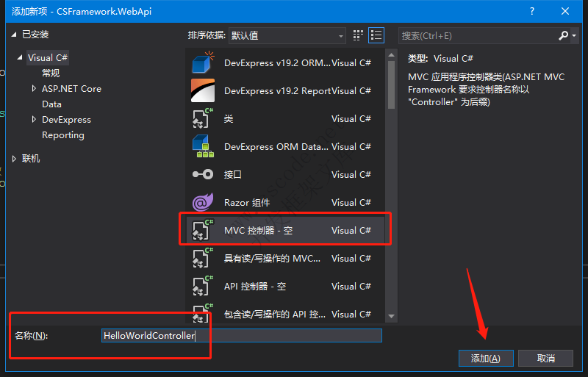The height and width of the screenshot is (377, 588).
Task: Switch to small icons grid view
Action: (x=358, y=35)
